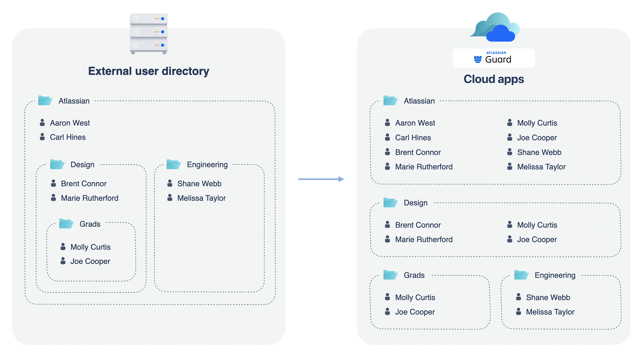Click the 'Engineering' group label under Cloud apps
This screenshot has height=356, width=644.
(x=555, y=275)
